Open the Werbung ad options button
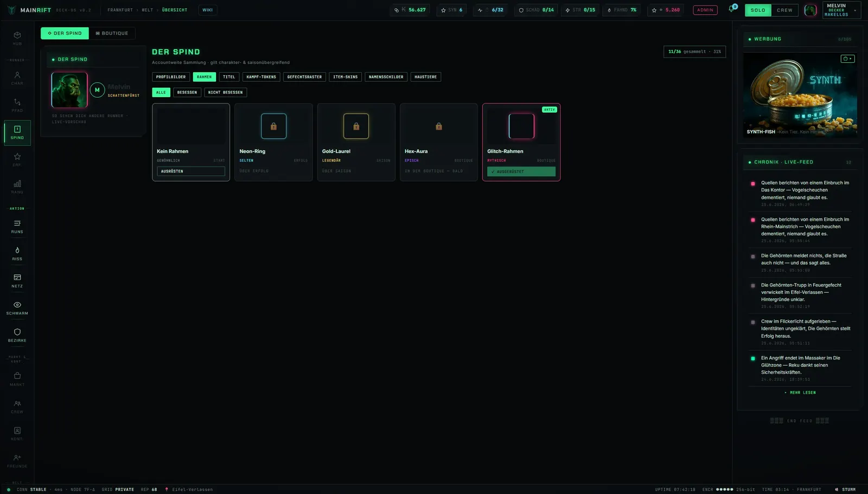The height and width of the screenshot is (494, 868). [847, 59]
